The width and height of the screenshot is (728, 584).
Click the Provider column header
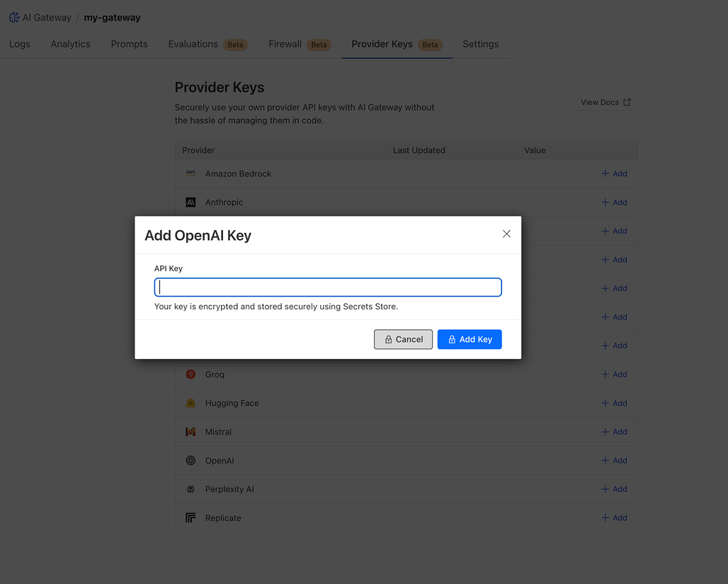[x=198, y=150]
